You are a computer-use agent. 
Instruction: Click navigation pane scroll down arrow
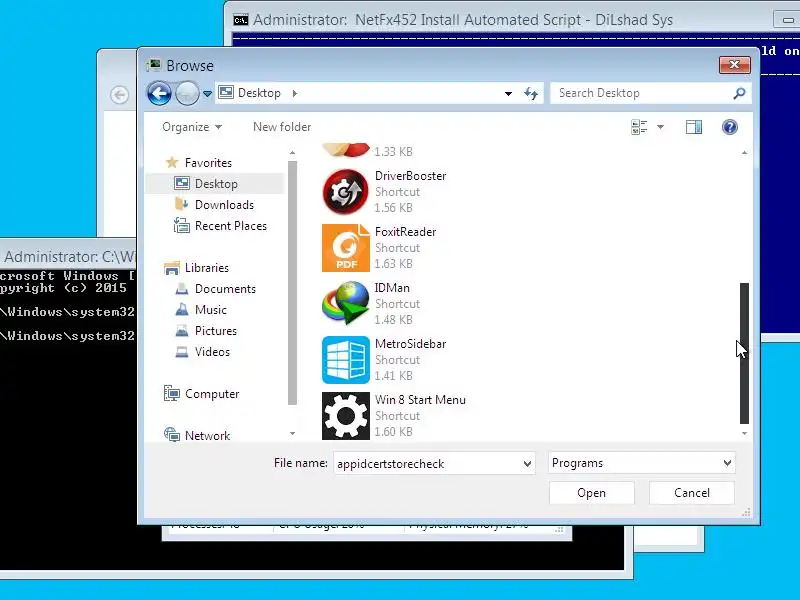pyautogui.click(x=292, y=433)
